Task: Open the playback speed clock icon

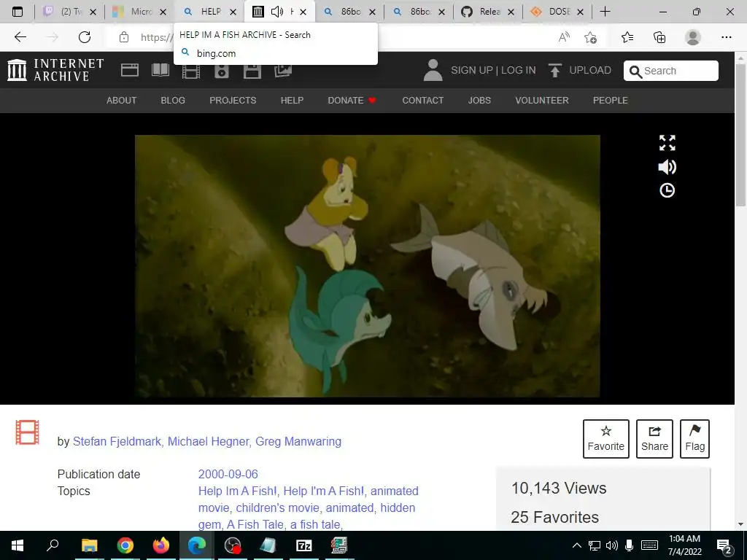Action: pos(667,190)
